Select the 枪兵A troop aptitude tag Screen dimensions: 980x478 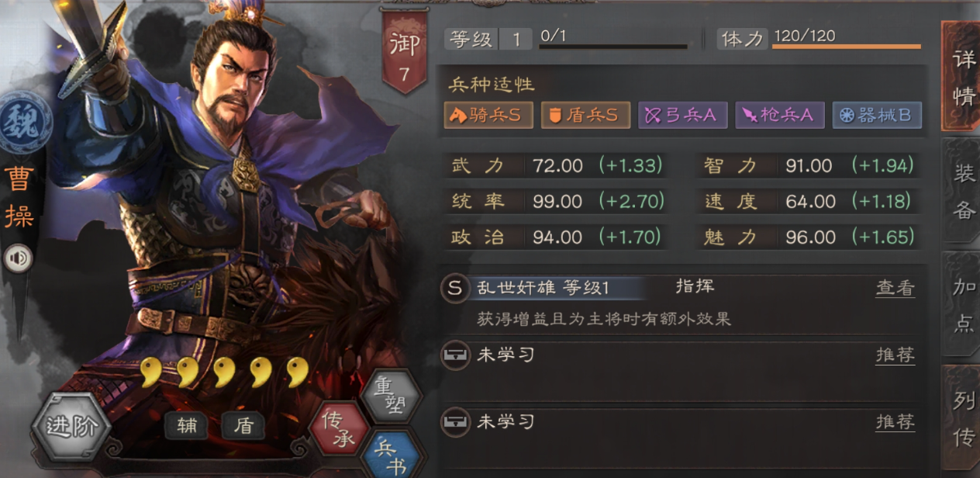pyautogui.click(x=778, y=116)
